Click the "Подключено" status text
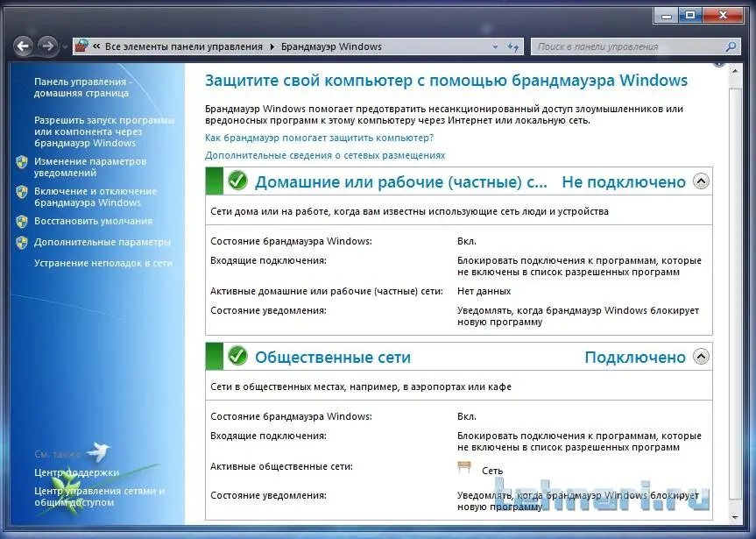The width and height of the screenshot is (756, 539). pos(635,357)
